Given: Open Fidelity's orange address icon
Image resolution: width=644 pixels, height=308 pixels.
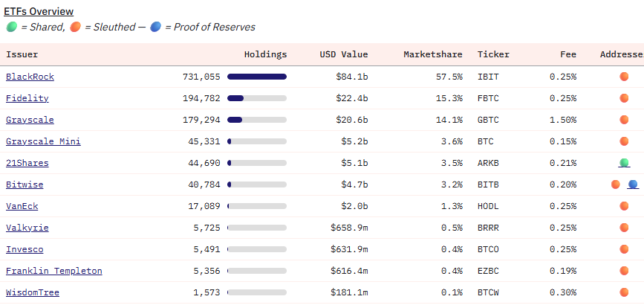Looking at the screenshot, I should (x=624, y=98).
